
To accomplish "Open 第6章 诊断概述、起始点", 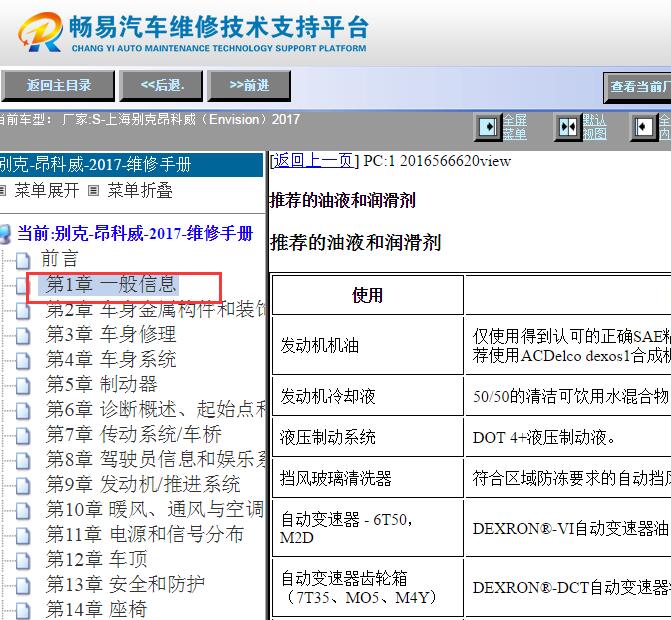I will pos(156,409).
